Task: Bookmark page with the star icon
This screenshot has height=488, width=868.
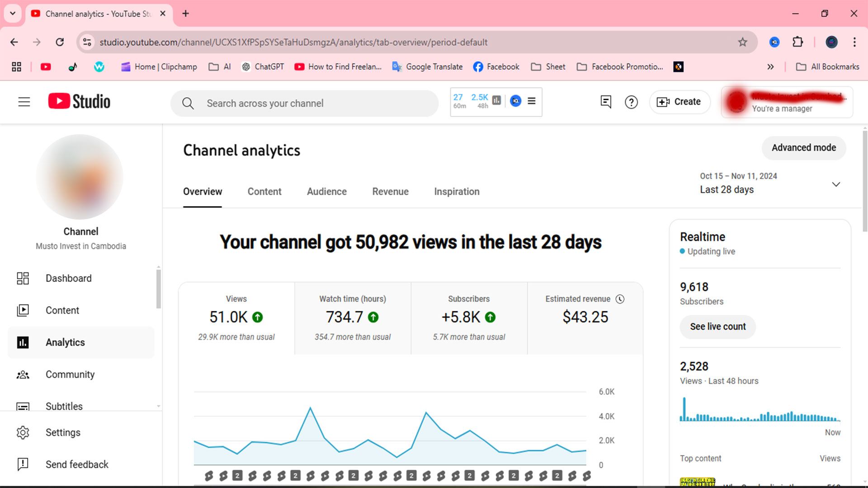Action: point(742,42)
